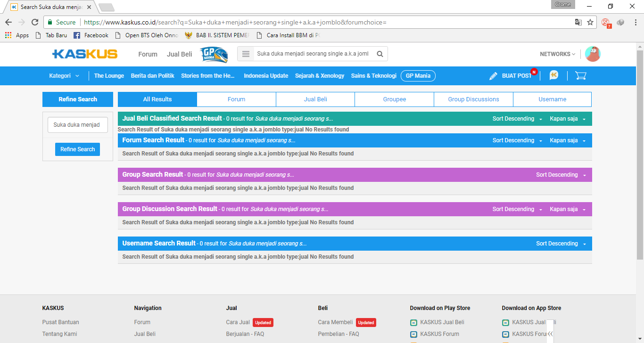Switch to the Group Discussions tab

(x=473, y=99)
